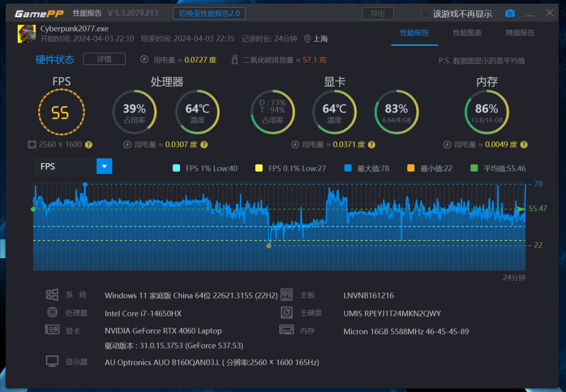This screenshot has height=392, width=566.
Task: Click the power icon beside graphics card 用电量
Action: point(295,145)
